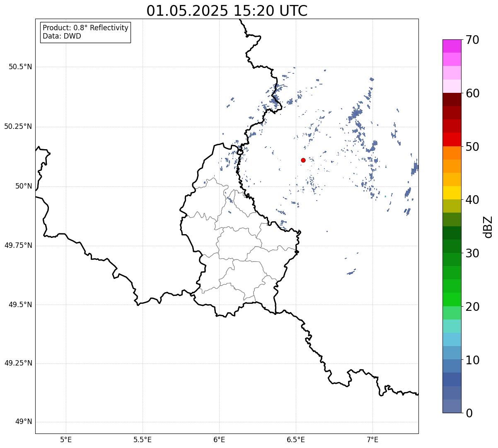Click the 6°E longitude label
This screenshot has height=448, width=498.
219,440
